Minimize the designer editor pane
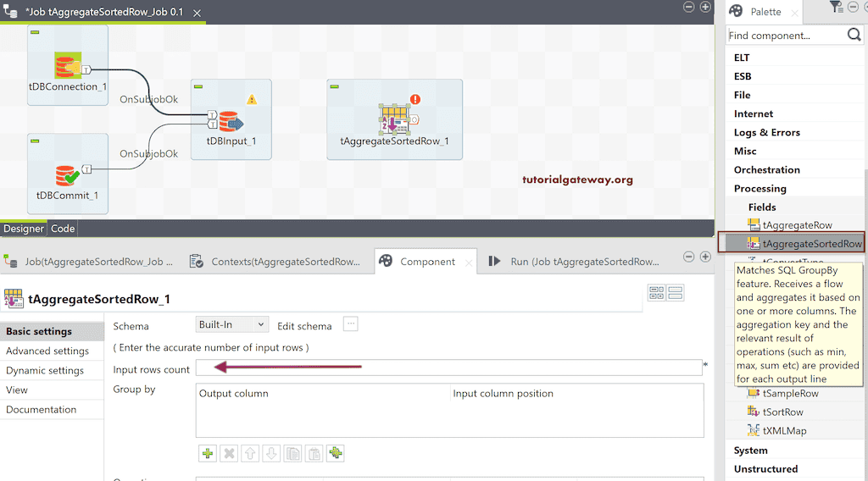Viewport: 868px width, 481px height. [x=688, y=7]
